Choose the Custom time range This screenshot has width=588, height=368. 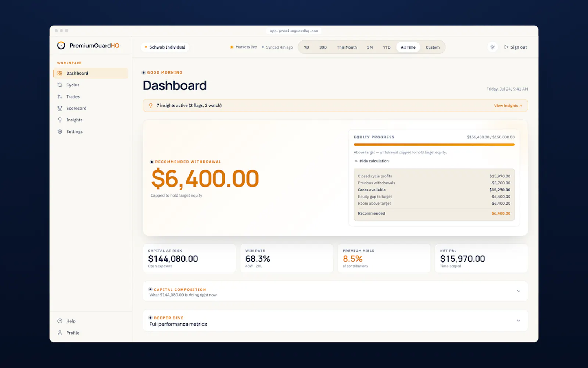pyautogui.click(x=433, y=47)
